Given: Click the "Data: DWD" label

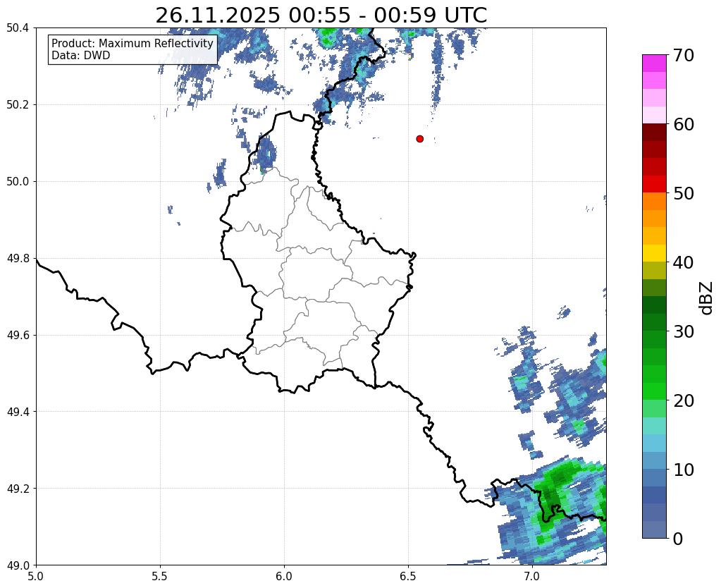Looking at the screenshot, I should (x=81, y=55).
